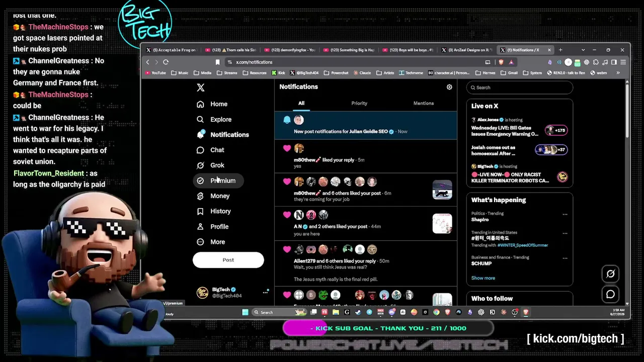This screenshot has height=362, width=644.
Task: Click Show more under What's happening
Action: (x=483, y=278)
